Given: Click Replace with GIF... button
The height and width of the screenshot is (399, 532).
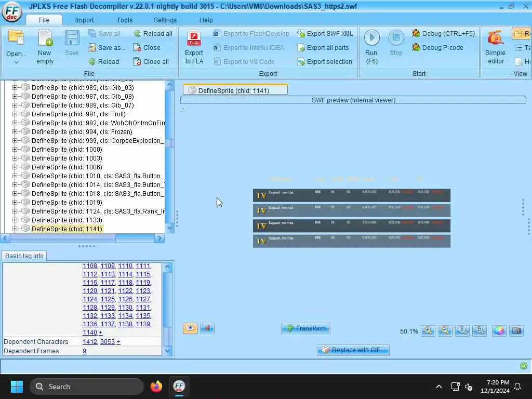Looking at the screenshot, I should [x=353, y=350].
